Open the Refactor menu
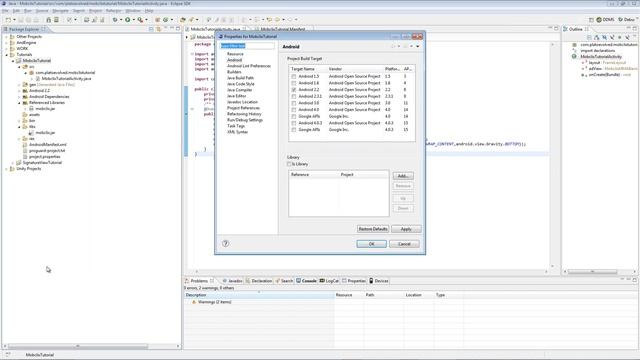 (113, 11)
